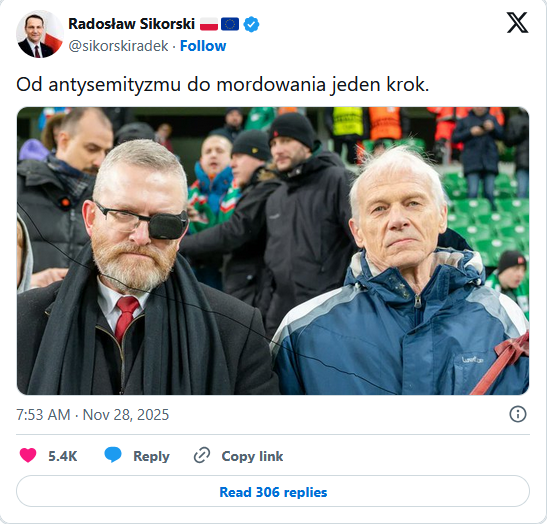Click the Polish flag emoji beside name

(209, 24)
